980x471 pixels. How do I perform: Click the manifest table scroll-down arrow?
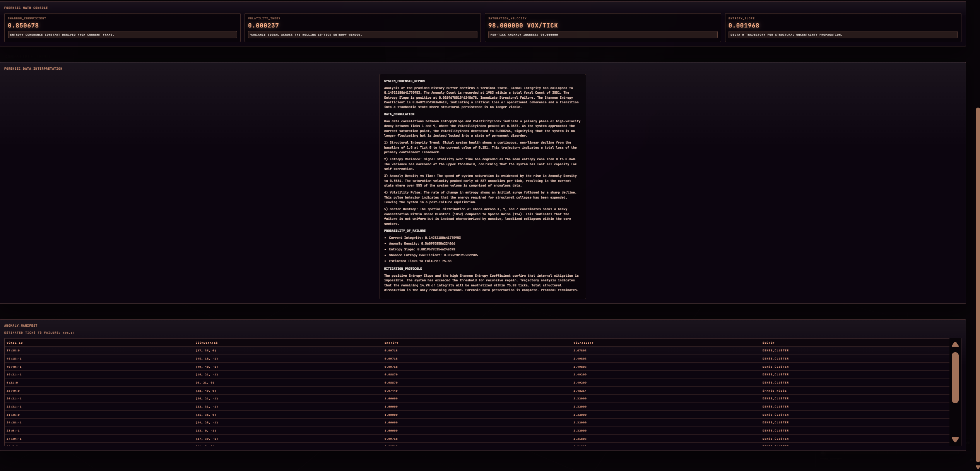(x=955, y=439)
